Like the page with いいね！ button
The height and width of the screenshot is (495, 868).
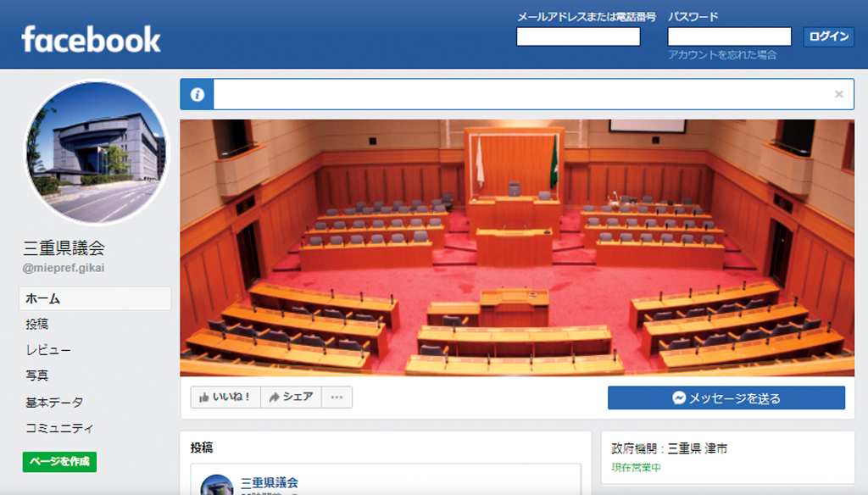coord(225,397)
